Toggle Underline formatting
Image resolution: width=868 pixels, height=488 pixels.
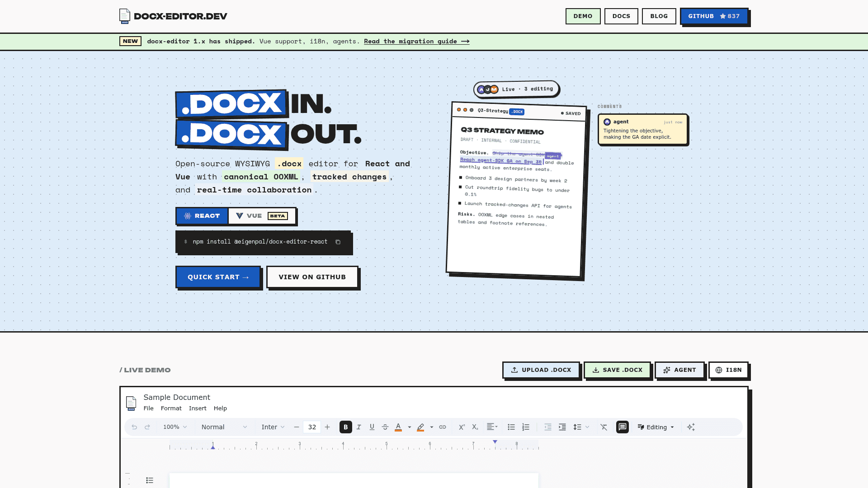pos(372,427)
